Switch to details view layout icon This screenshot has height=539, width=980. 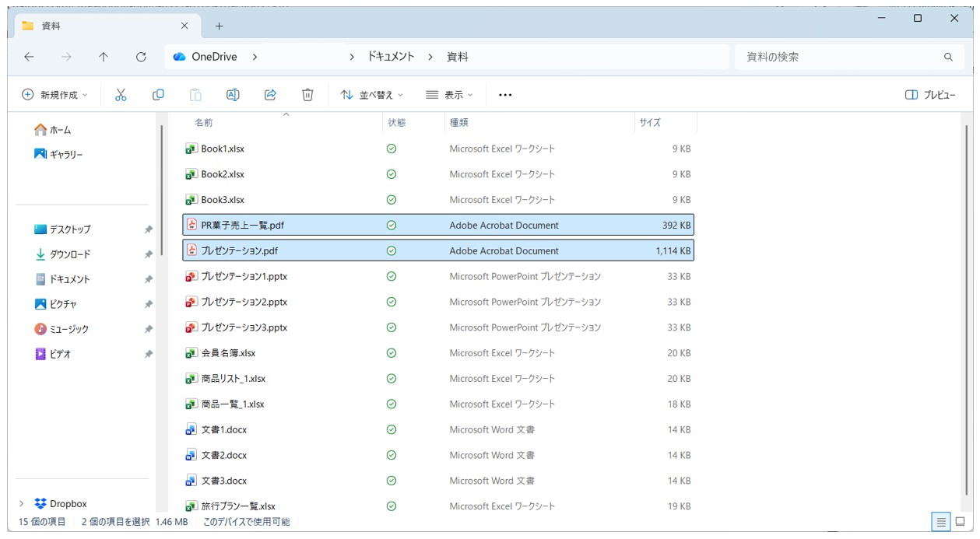click(941, 522)
